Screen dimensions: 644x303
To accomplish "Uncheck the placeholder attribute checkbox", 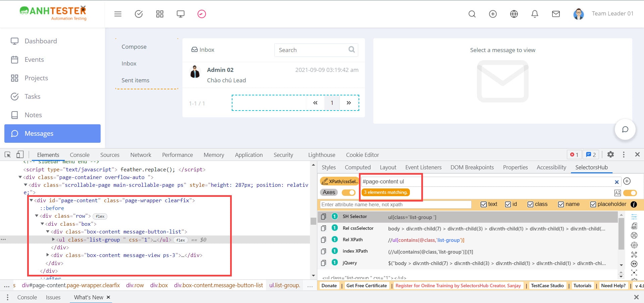I will click(593, 204).
